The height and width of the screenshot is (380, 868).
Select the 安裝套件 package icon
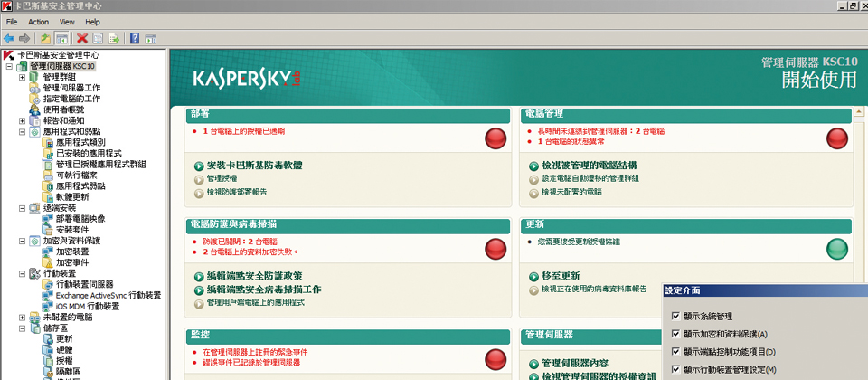click(x=48, y=229)
